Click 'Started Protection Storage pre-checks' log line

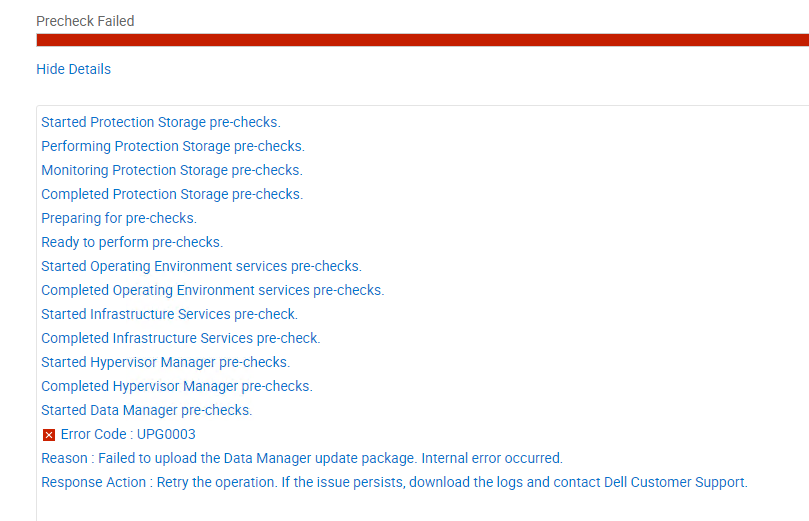(x=160, y=122)
